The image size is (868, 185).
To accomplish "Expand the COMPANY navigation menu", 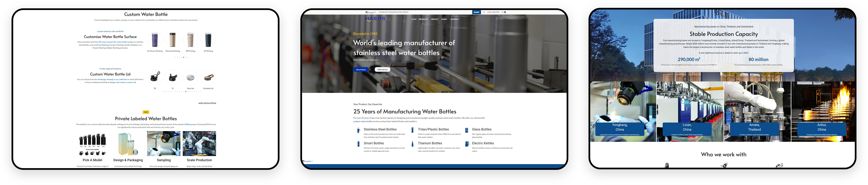I will 454,19.
